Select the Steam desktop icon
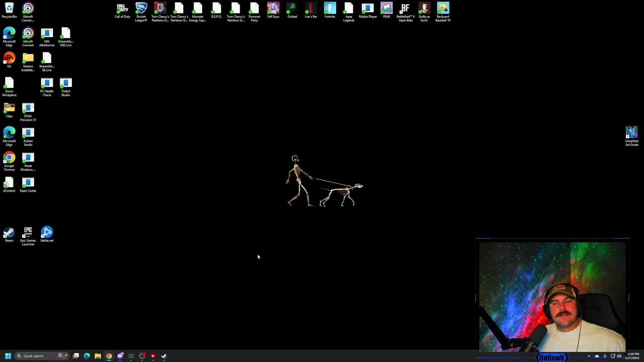Viewport: 644px width, 362px height. point(9,235)
